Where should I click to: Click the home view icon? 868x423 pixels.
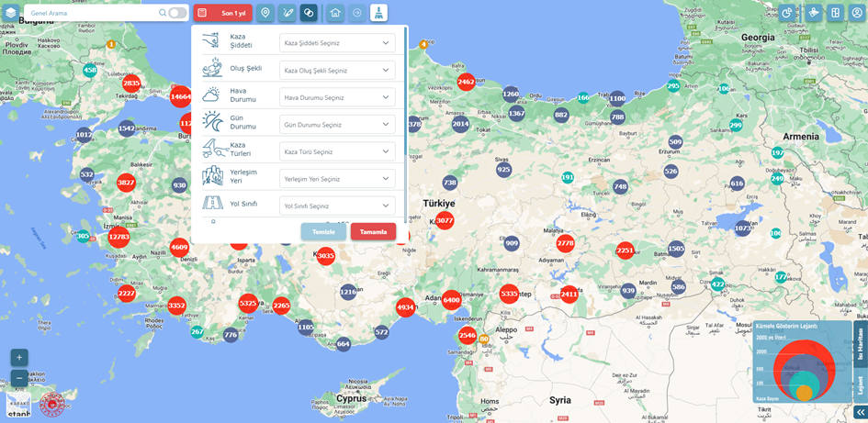click(x=335, y=13)
